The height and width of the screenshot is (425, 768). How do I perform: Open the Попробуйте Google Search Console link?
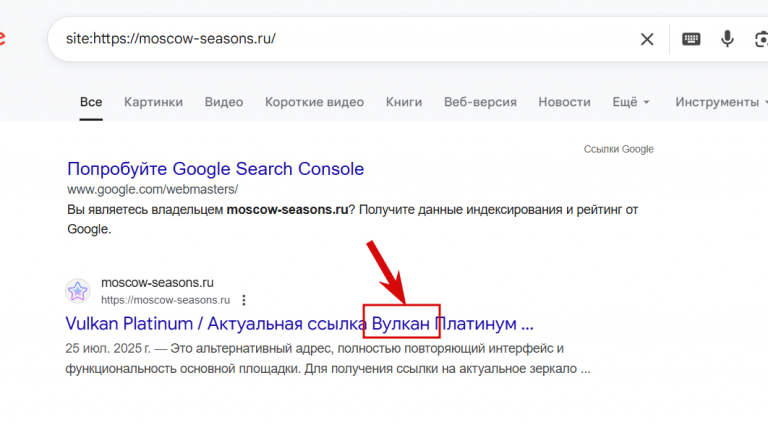216,169
